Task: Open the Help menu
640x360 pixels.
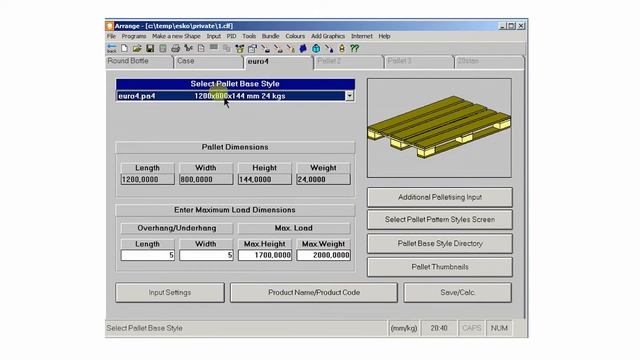Action: [x=384, y=36]
